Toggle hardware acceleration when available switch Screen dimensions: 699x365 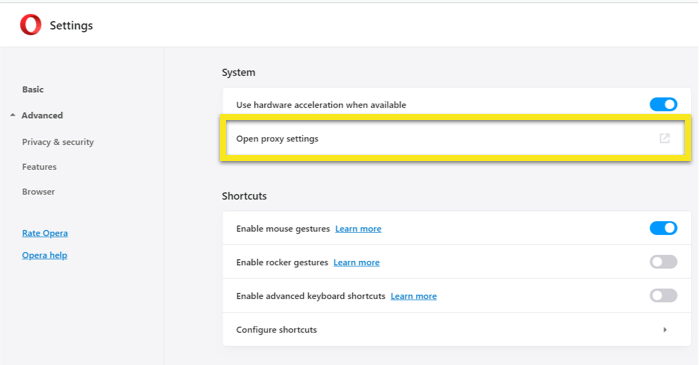(663, 104)
